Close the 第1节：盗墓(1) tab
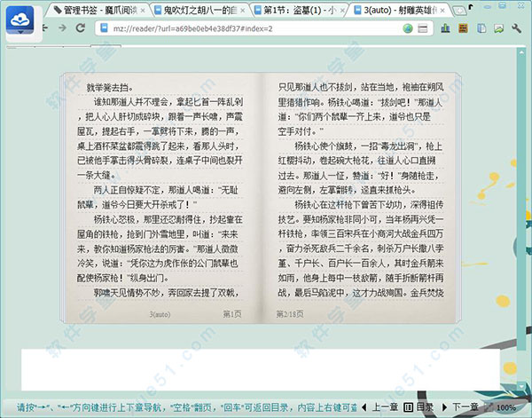The height and width of the screenshot is (418, 532). pos(342,11)
